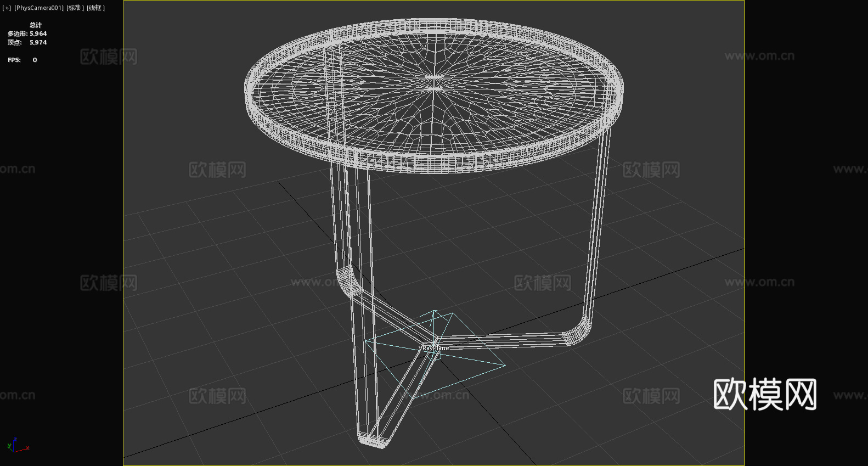Image resolution: width=868 pixels, height=466 pixels.
Task: Click the 顶点 5,974 vertex count
Action: (27, 42)
